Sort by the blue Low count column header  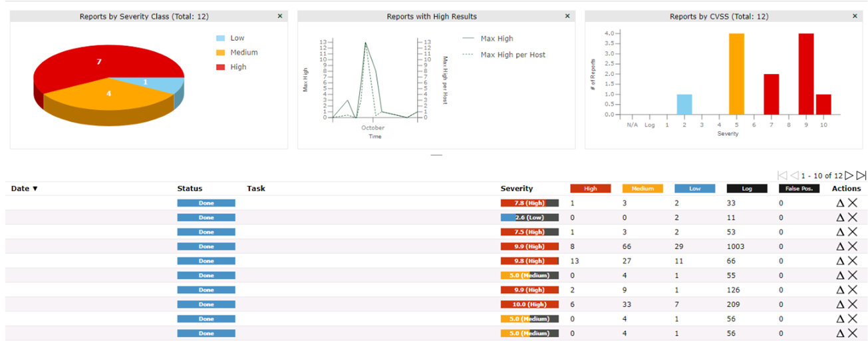pos(694,188)
